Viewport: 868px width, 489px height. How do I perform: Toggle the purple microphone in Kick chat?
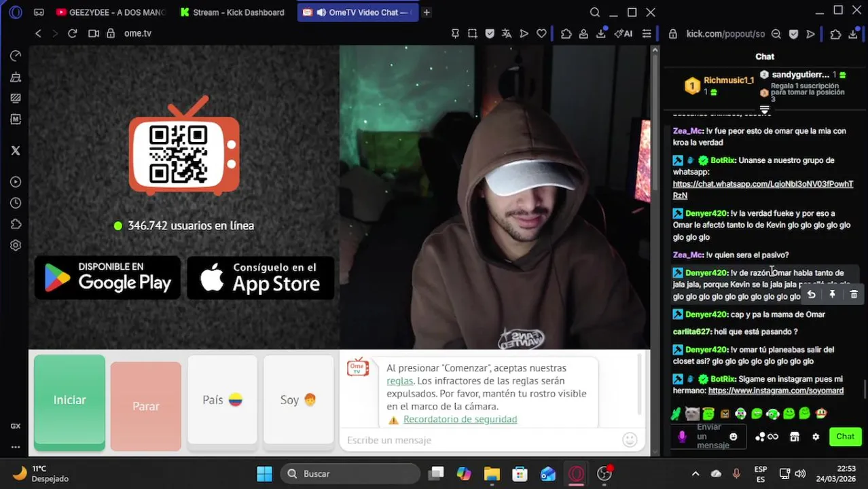pyautogui.click(x=682, y=437)
